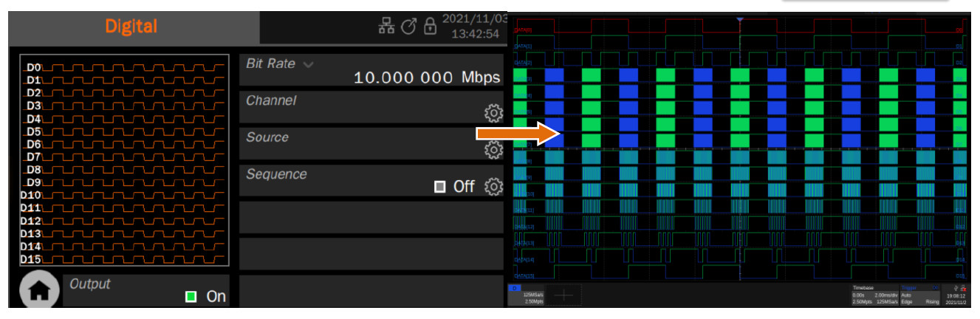The height and width of the screenshot is (319, 980).
Task: Click the Channel row label
Action: point(271,100)
